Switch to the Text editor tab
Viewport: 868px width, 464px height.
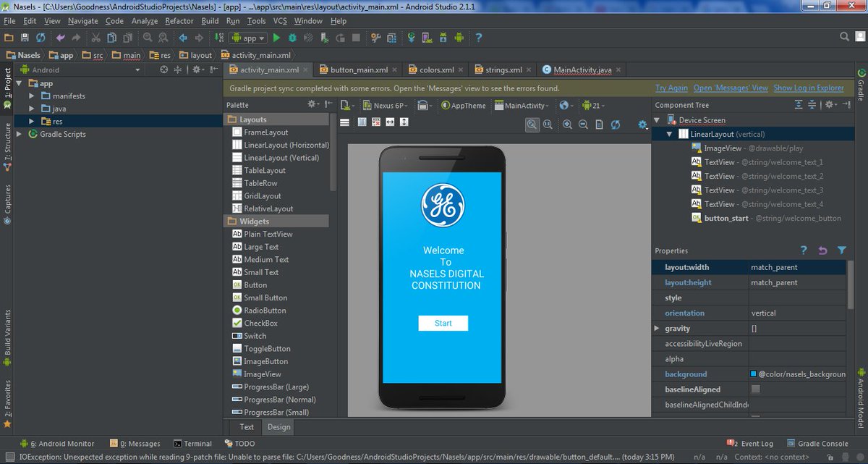click(247, 426)
